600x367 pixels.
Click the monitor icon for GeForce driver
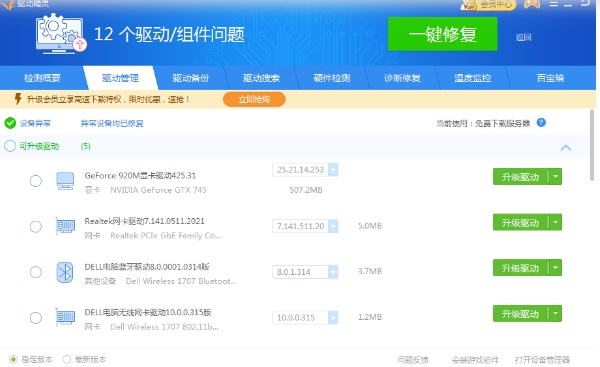pyautogui.click(x=65, y=181)
